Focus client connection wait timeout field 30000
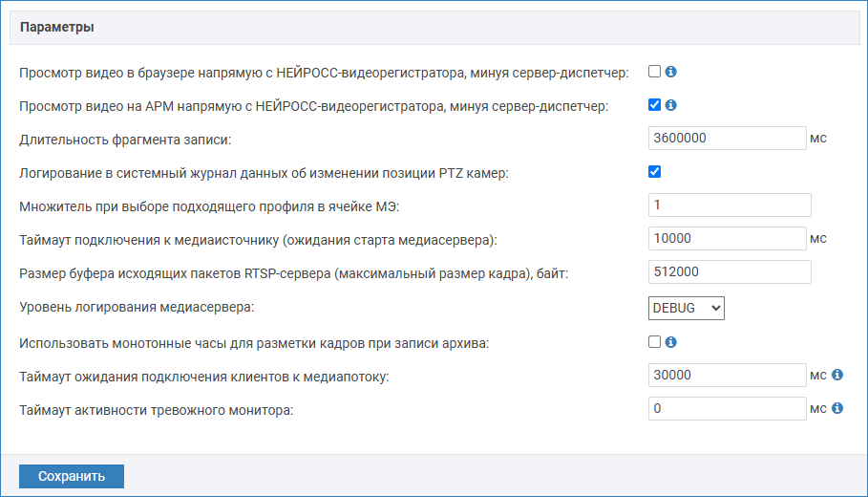The image size is (868, 497). click(x=727, y=375)
